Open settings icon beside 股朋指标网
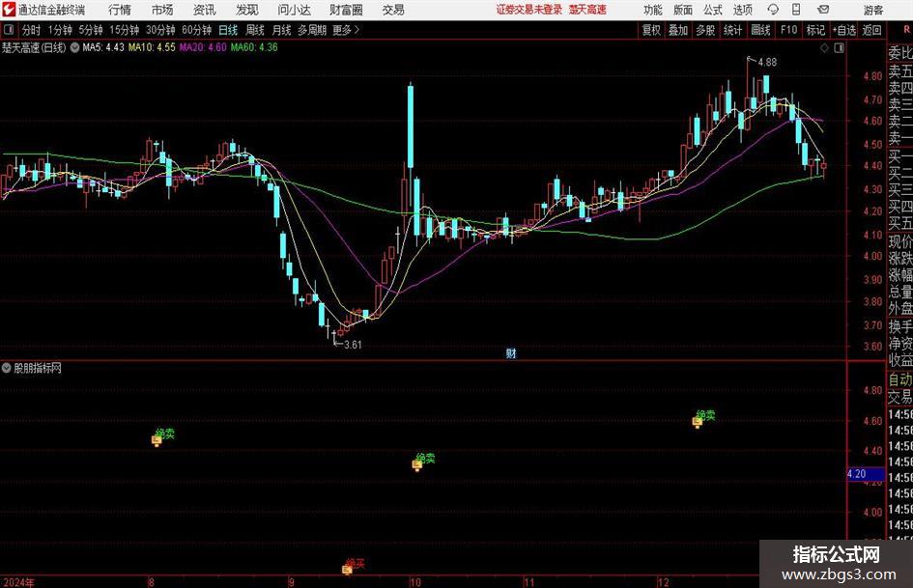The height and width of the screenshot is (588, 913). [x=7, y=368]
